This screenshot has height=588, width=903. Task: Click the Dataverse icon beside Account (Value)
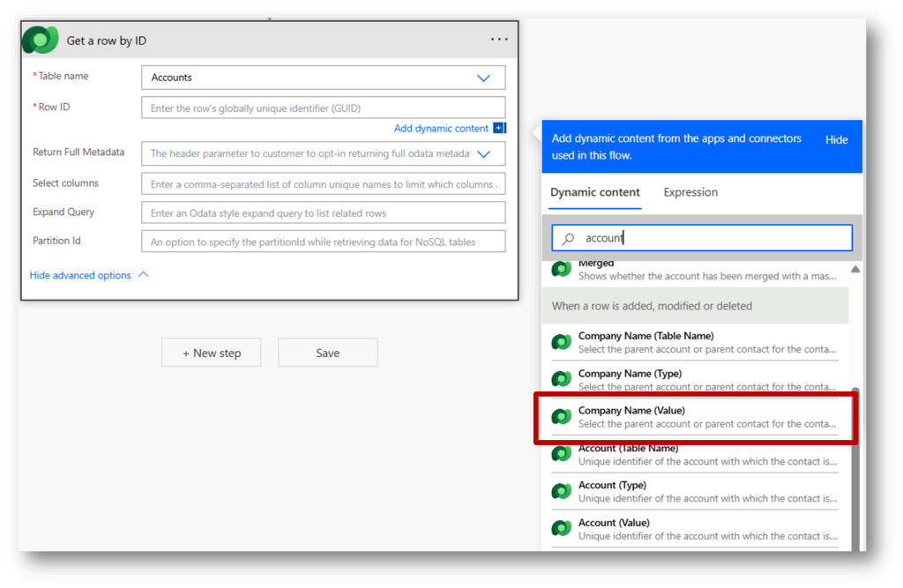click(x=562, y=528)
